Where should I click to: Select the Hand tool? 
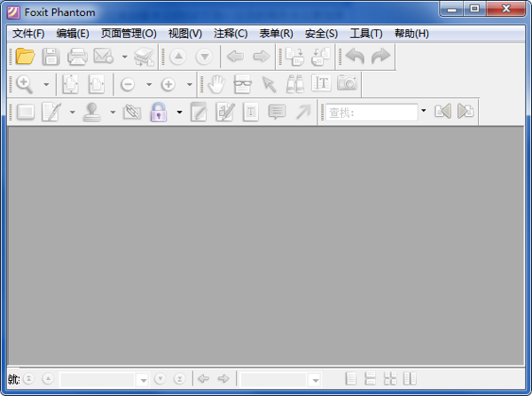216,84
